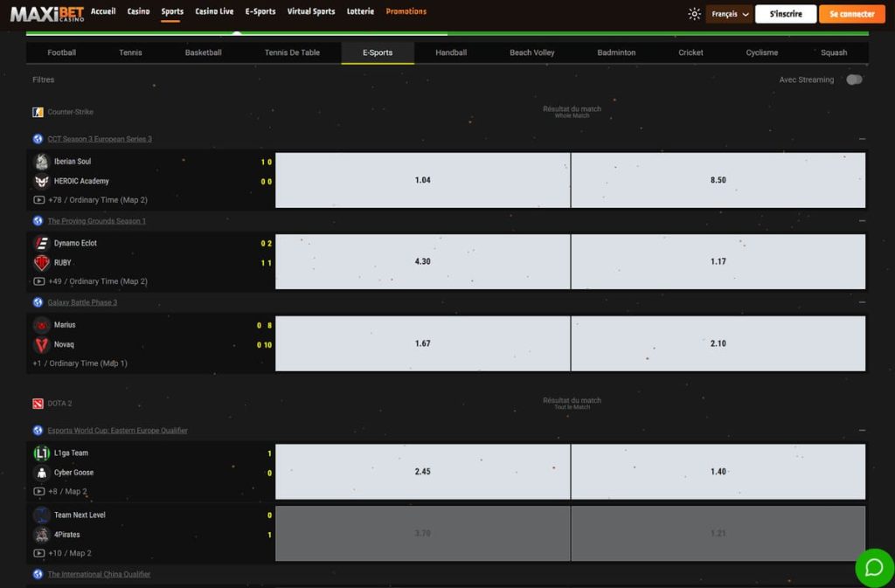Screen dimensions: 895x588
Task: Click the Dynamo Eclot team logo
Action: (41, 243)
